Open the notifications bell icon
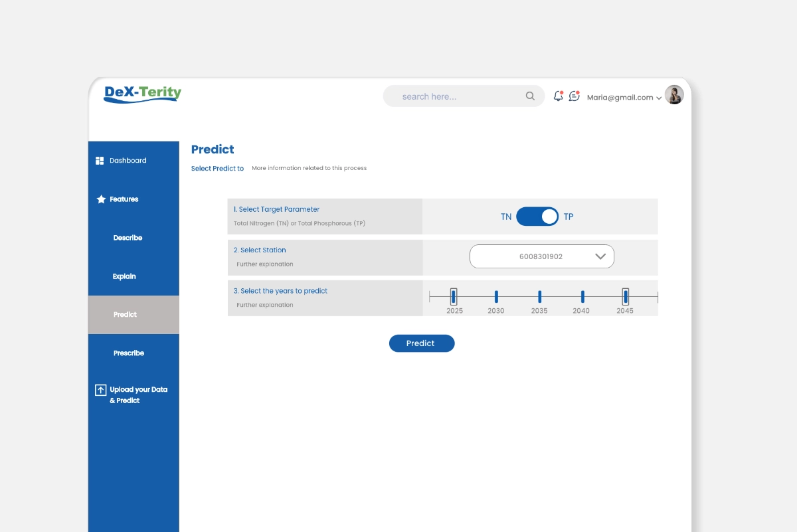 (559, 96)
